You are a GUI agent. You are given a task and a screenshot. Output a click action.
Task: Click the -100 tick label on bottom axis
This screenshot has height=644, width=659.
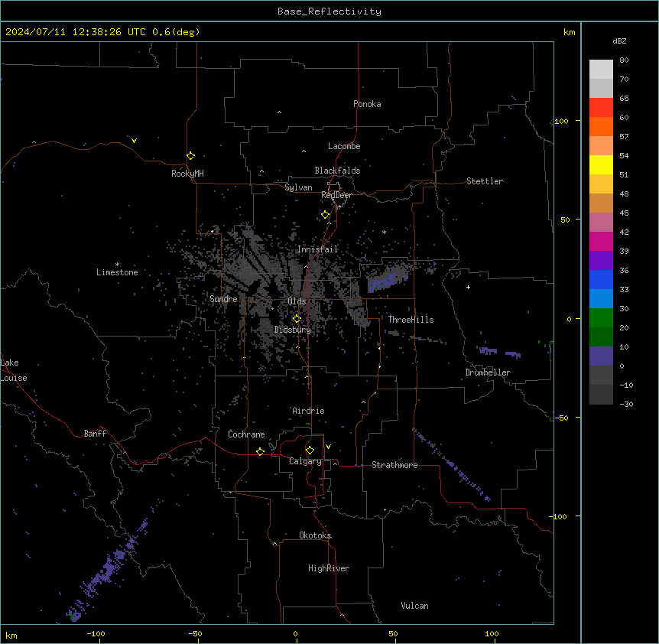[x=96, y=633]
